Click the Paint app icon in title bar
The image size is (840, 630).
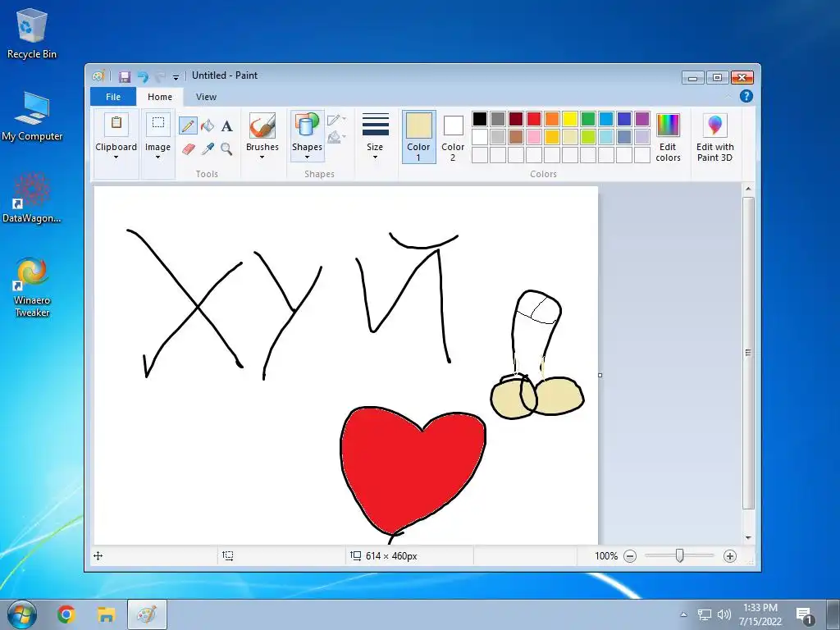(x=98, y=76)
